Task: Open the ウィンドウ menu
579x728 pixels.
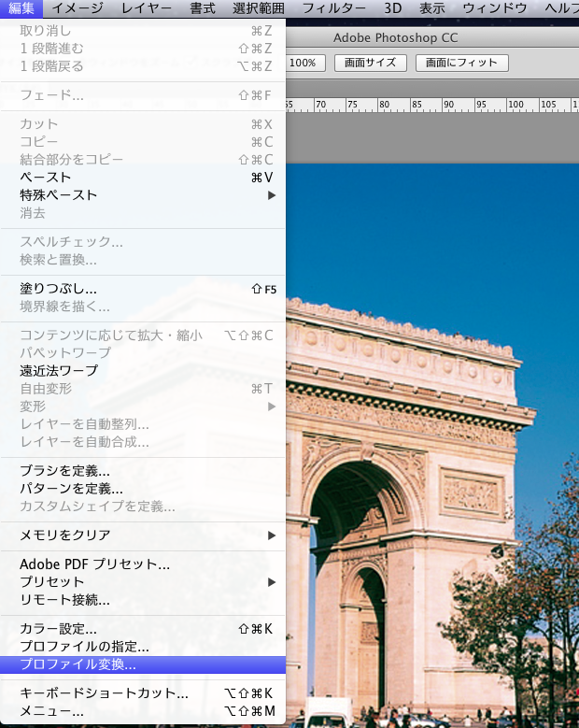Action: click(x=495, y=8)
